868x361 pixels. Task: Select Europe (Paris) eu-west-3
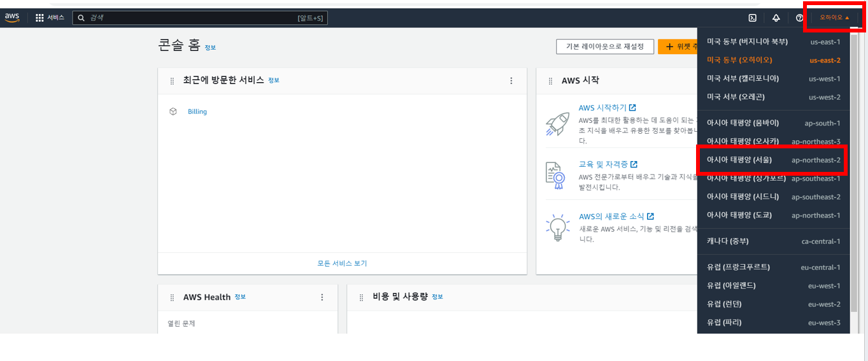coord(774,322)
